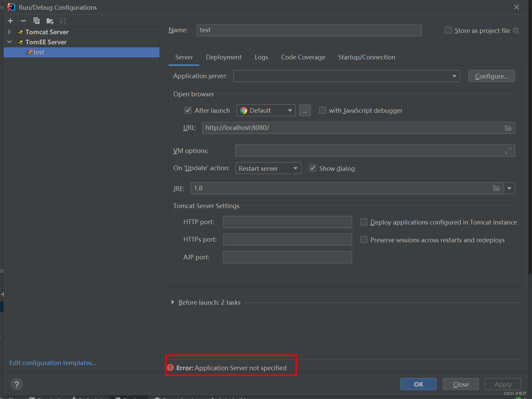The image size is (532, 399).
Task: Click the error warning icon
Action: tap(170, 368)
